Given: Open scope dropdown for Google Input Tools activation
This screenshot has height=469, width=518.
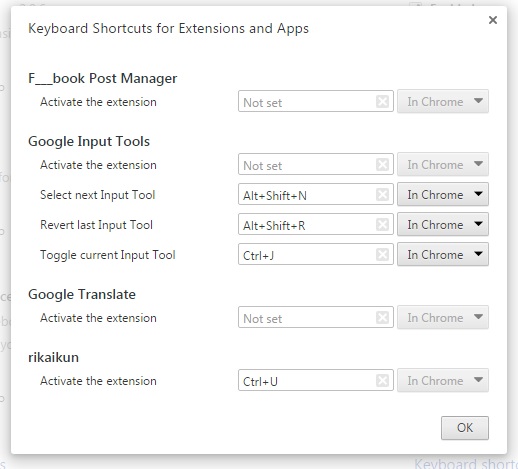Looking at the screenshot, I should coord(443,164).
